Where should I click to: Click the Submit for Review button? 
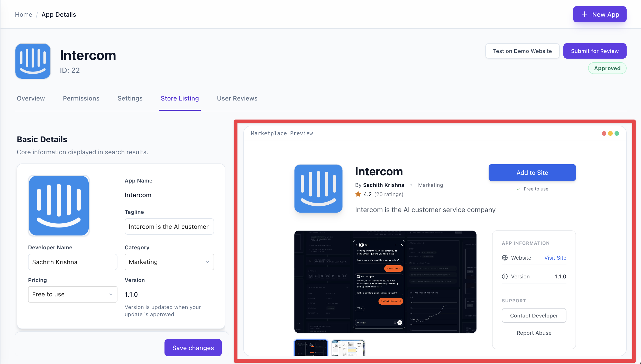(x=594, y=51)
